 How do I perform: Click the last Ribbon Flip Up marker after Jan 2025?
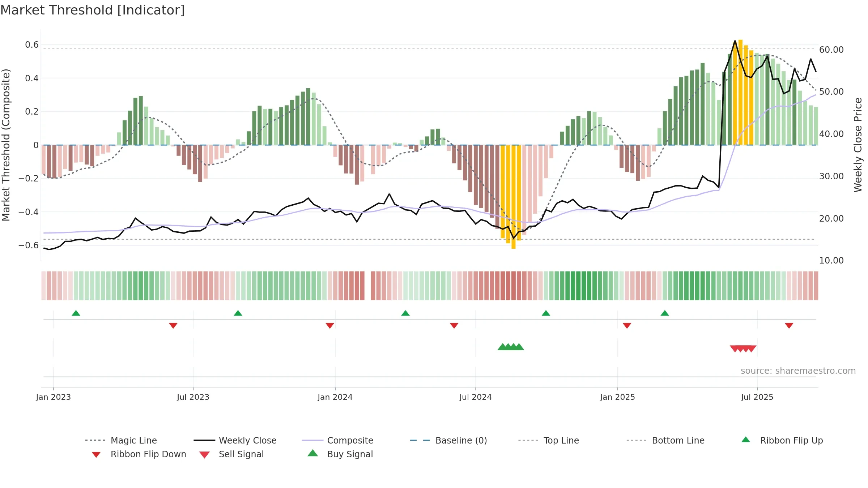pos(665,313)
